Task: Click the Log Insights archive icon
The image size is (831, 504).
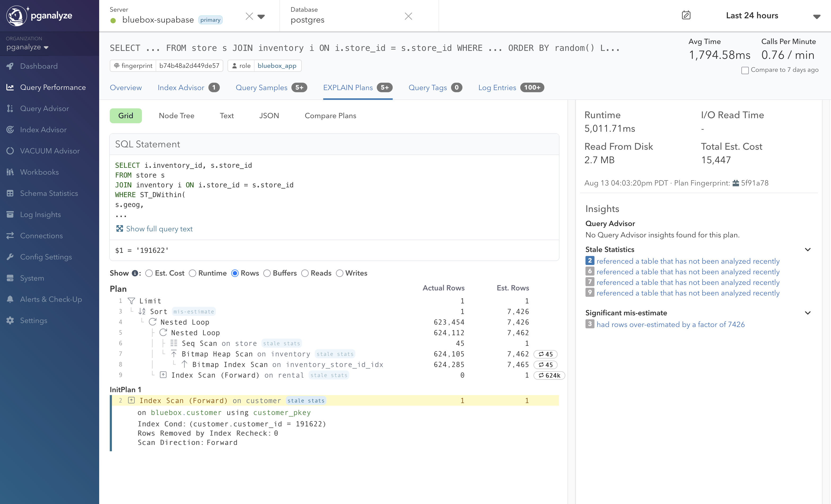Action: coord(10,214)
